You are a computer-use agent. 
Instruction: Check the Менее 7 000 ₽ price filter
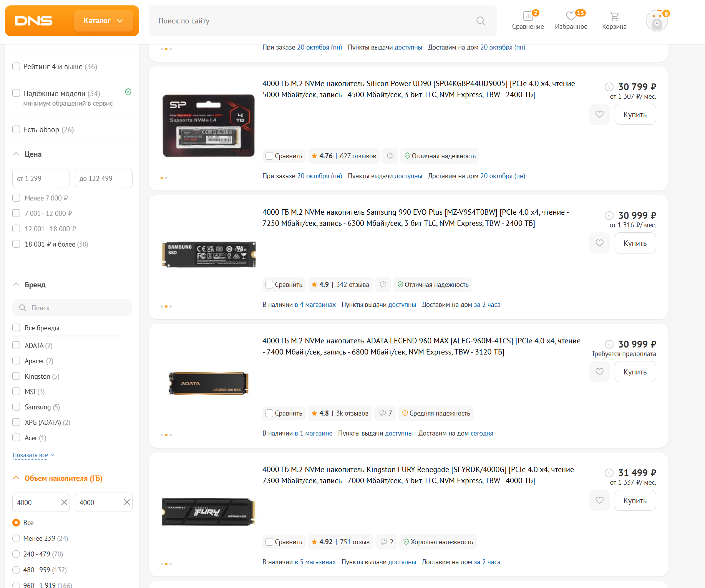16,198
